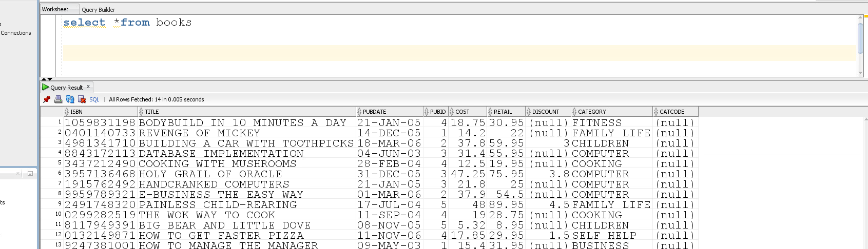Select the Query Result tab
The height and width of the screenshot is (249, 868).
click(66, 88)
